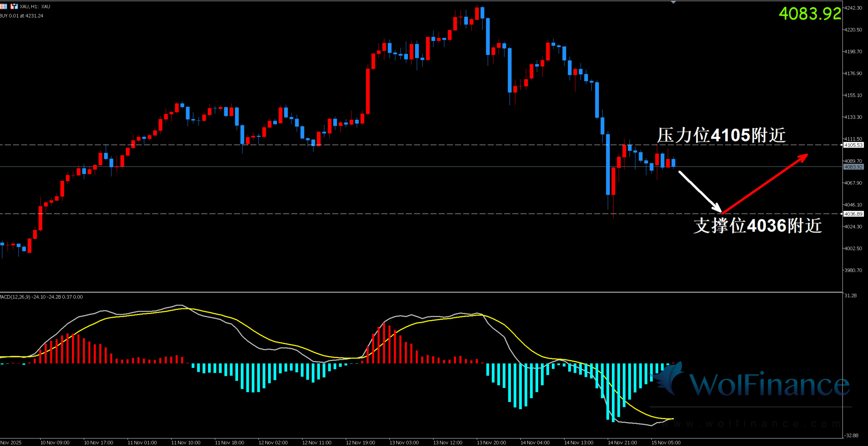The width and height of the screenshot is (868, 446).
Task: Select the 4105.53 resistance price tag
Action: [x=853, y=145]
